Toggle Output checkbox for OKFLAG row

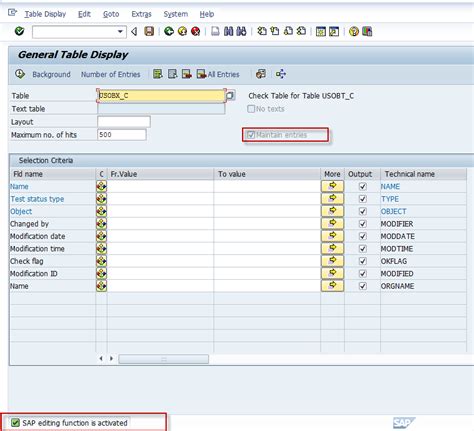363,261
